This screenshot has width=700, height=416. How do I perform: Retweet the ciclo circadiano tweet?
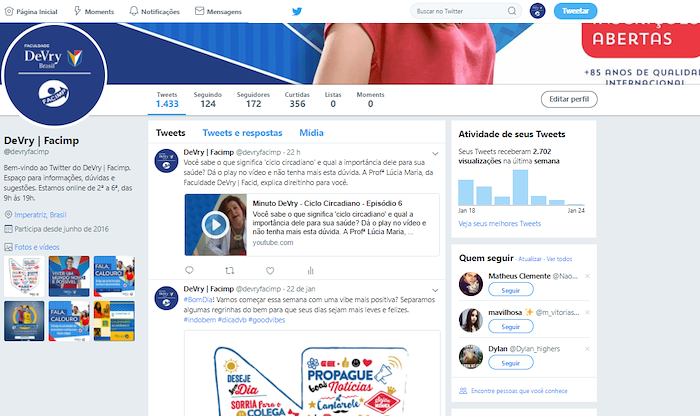point(229,270)
